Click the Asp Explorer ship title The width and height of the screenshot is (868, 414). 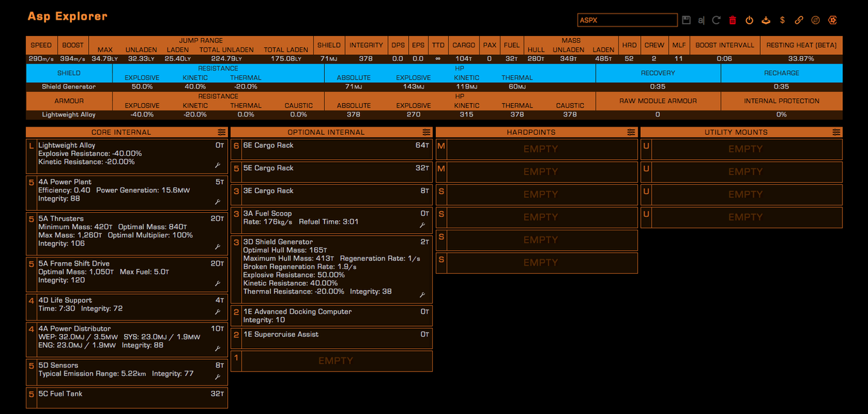[67, 16]
